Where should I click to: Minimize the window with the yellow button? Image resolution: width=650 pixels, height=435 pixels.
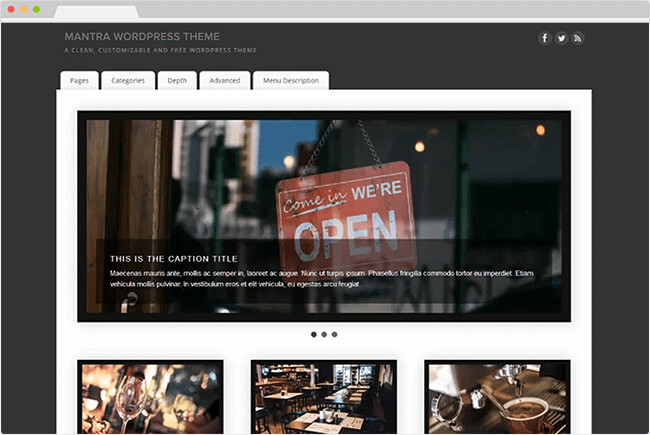pyautogui.click(x=23, y=9)
